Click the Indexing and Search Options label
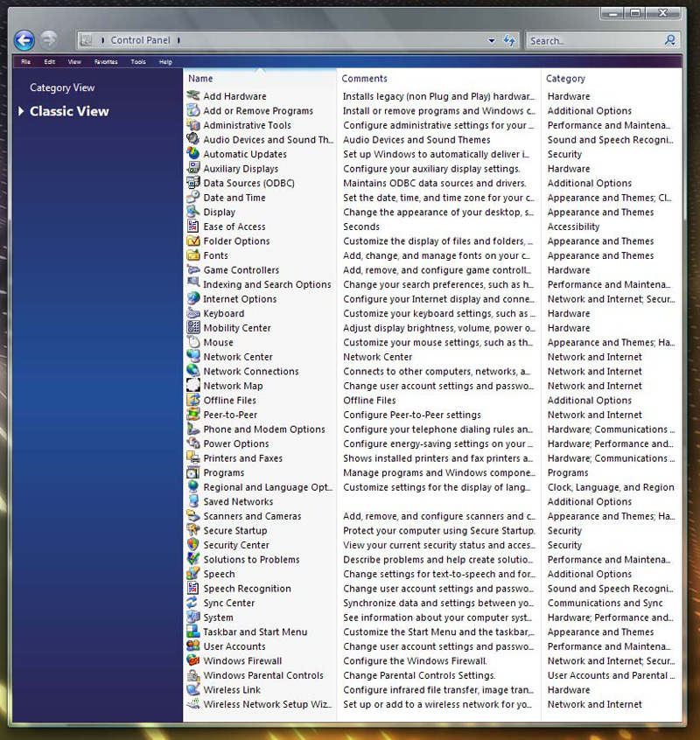700x740 pixels. click(x=267, y=284)
